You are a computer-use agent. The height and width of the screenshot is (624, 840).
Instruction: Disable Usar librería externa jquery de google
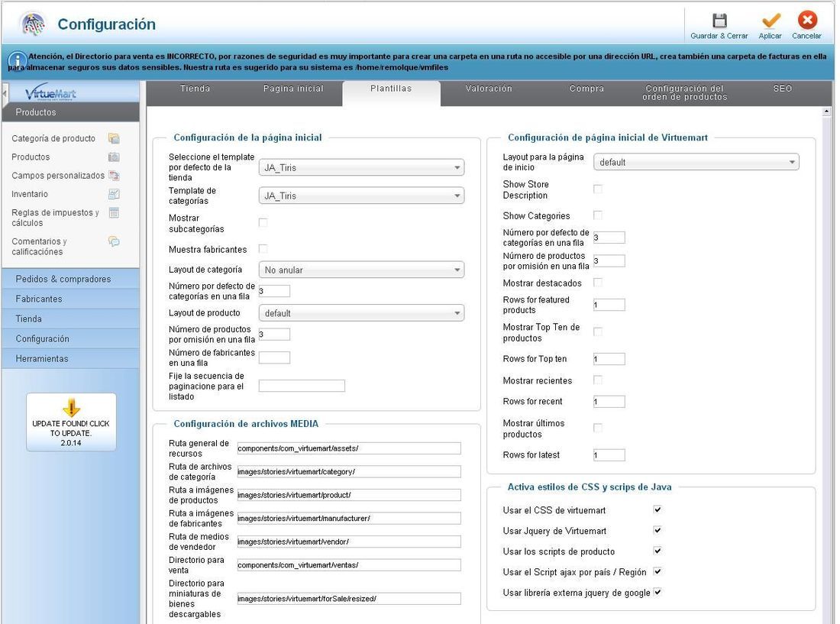(x=657, y=592)
